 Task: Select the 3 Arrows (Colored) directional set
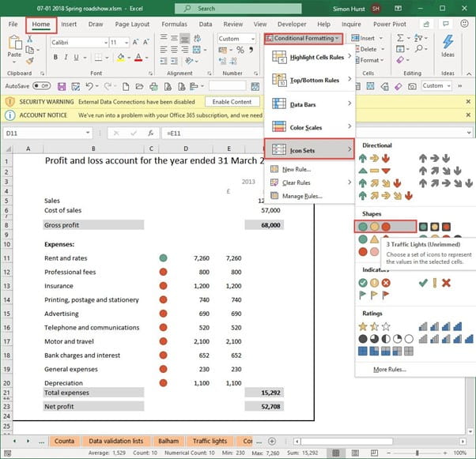click(x=374, y=158)
